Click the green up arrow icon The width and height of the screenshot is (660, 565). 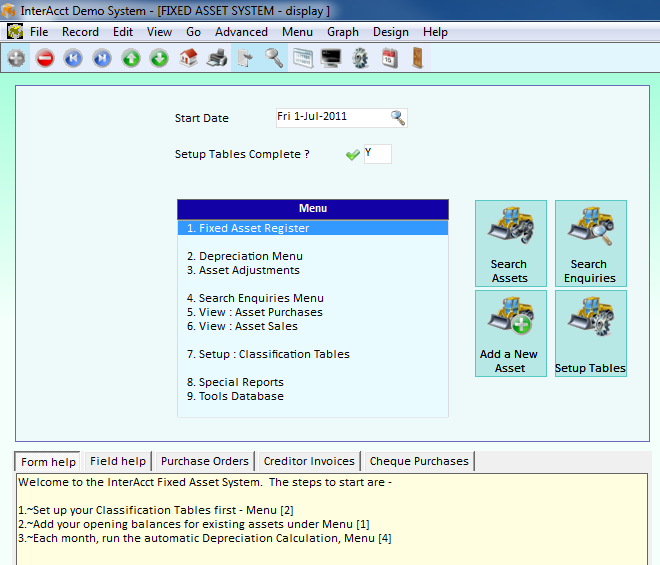tap(131, 58)
